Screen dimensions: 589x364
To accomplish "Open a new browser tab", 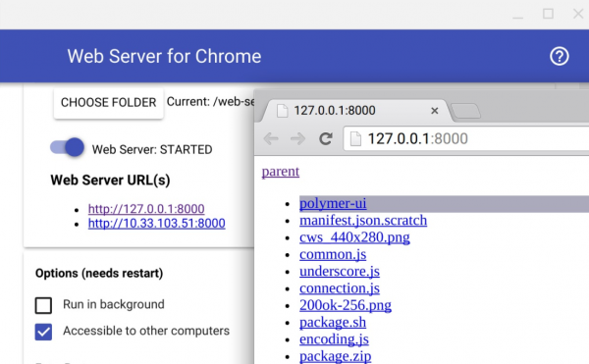I will [465, 111].
